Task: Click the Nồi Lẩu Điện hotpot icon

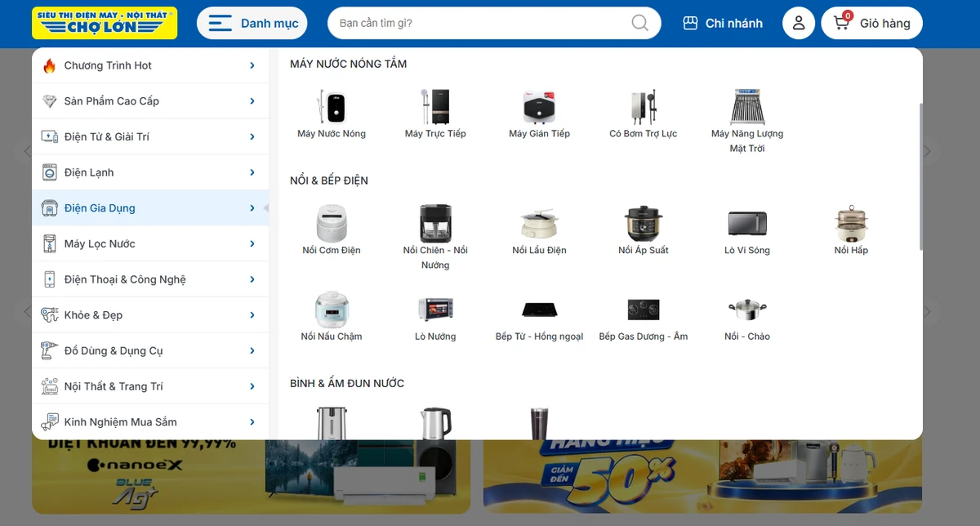Action: [x=539, y=223]
